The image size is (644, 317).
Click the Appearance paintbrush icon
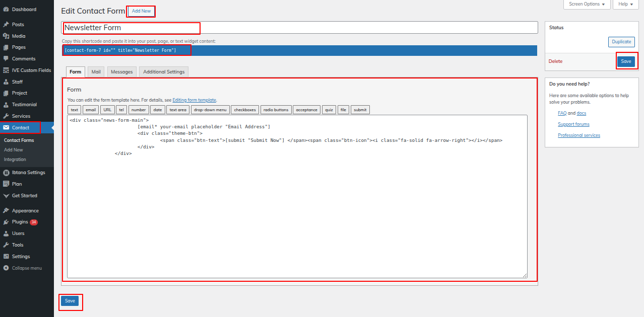coord(6,211)
